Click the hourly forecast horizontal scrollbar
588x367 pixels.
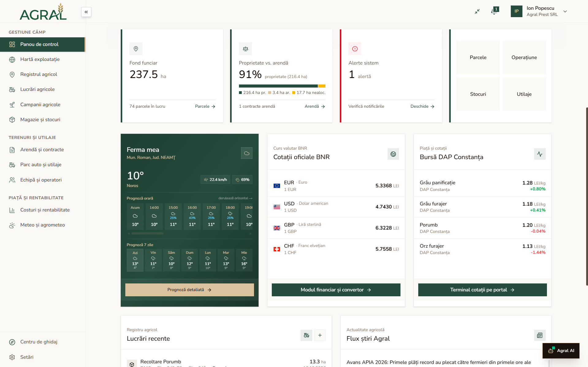(x=147, y=234)
